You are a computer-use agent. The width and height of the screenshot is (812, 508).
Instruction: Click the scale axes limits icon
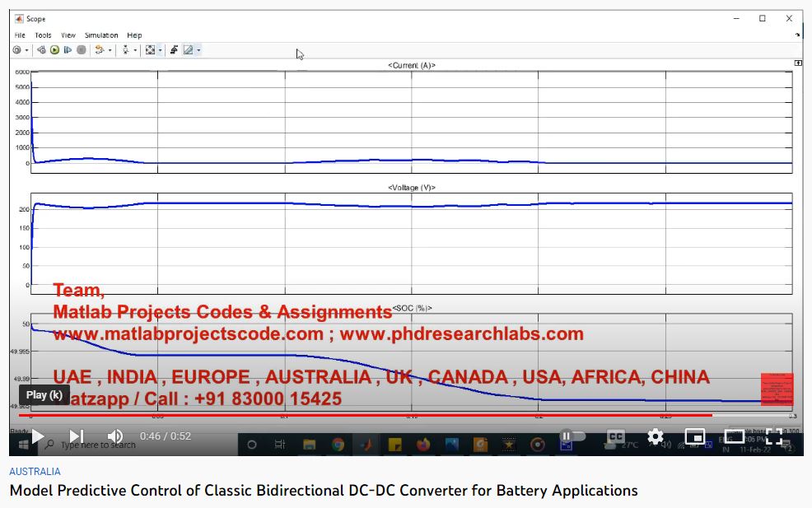point(150,50)
